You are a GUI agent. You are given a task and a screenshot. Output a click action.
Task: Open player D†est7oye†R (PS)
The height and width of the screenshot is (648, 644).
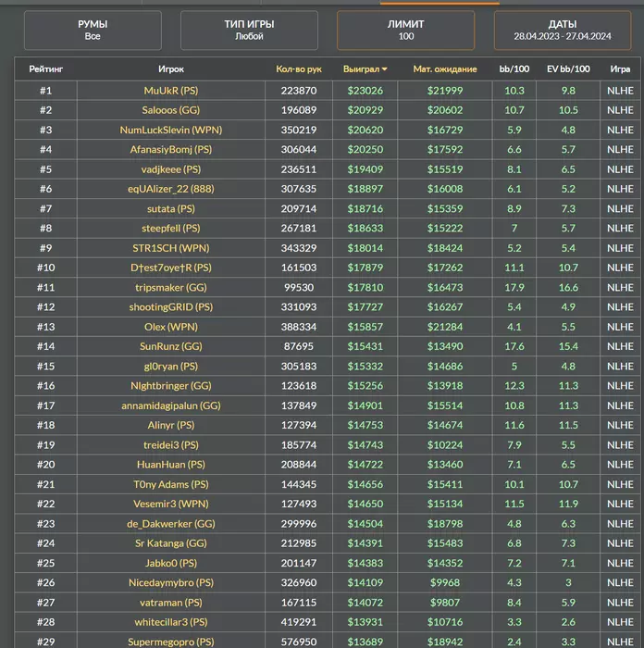[x=171, y=268]
